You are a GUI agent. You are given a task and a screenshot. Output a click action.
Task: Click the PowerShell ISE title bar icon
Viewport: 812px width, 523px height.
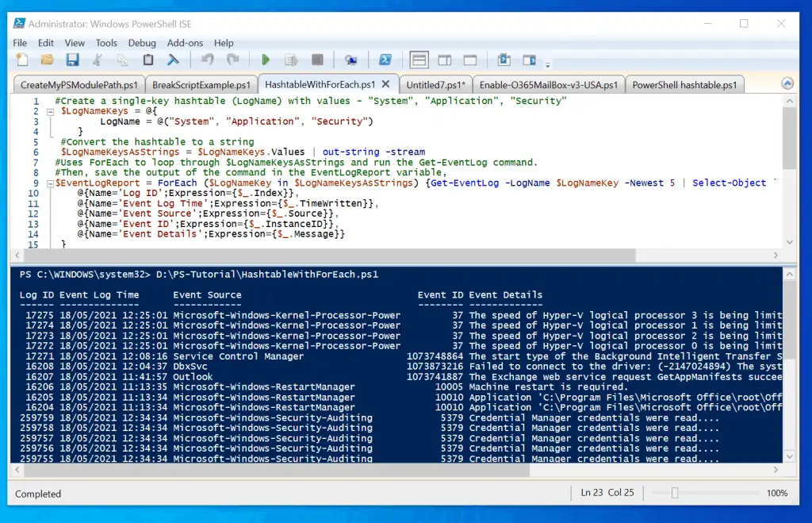click(x=19, y=23)
